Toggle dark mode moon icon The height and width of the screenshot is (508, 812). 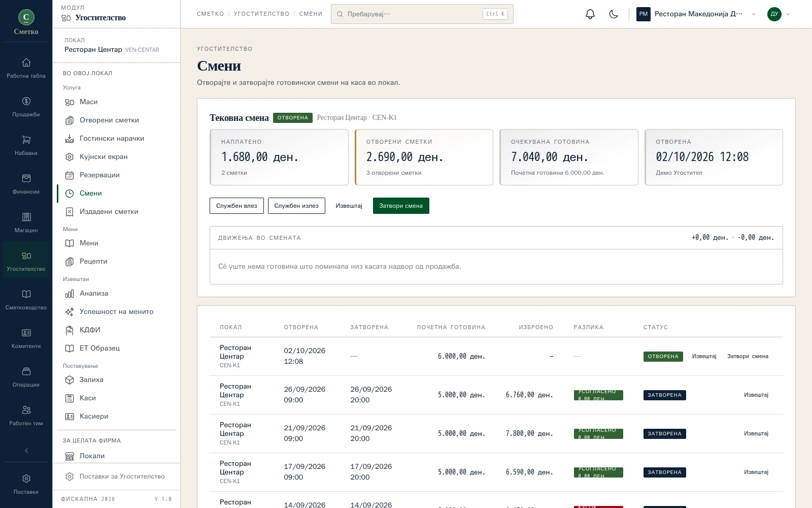tap(614, 14)
